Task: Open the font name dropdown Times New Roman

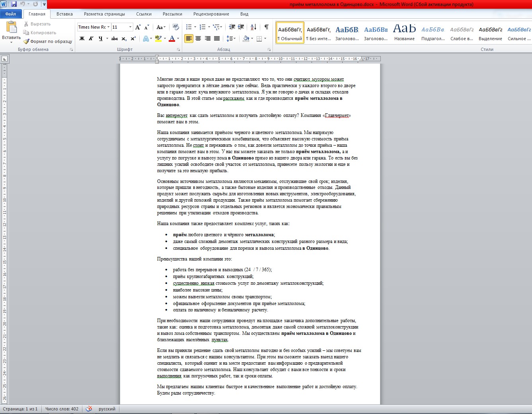Action: coord(108,27)
